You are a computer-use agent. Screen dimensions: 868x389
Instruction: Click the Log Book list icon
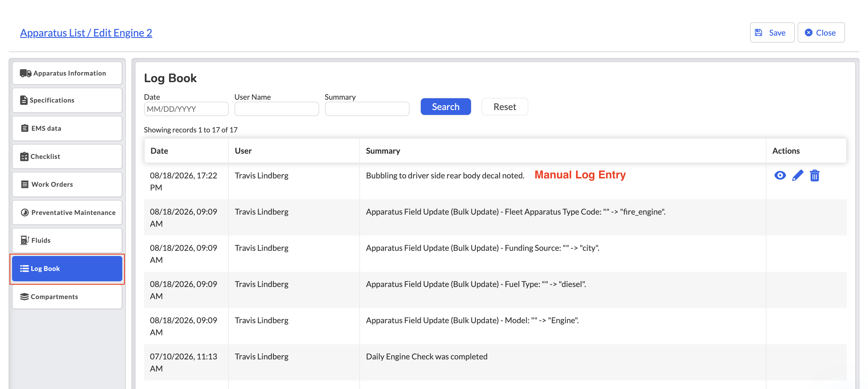coord(24,269)
